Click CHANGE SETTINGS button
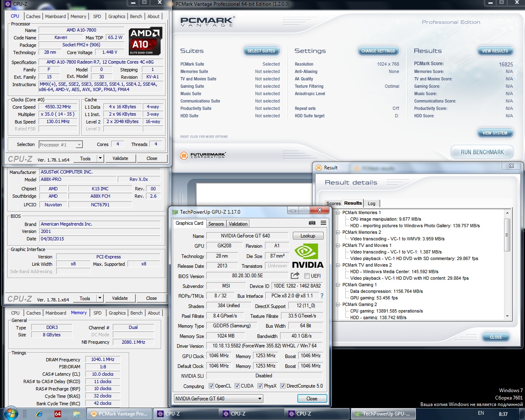The image size is (525, 420). coord(378,51)
